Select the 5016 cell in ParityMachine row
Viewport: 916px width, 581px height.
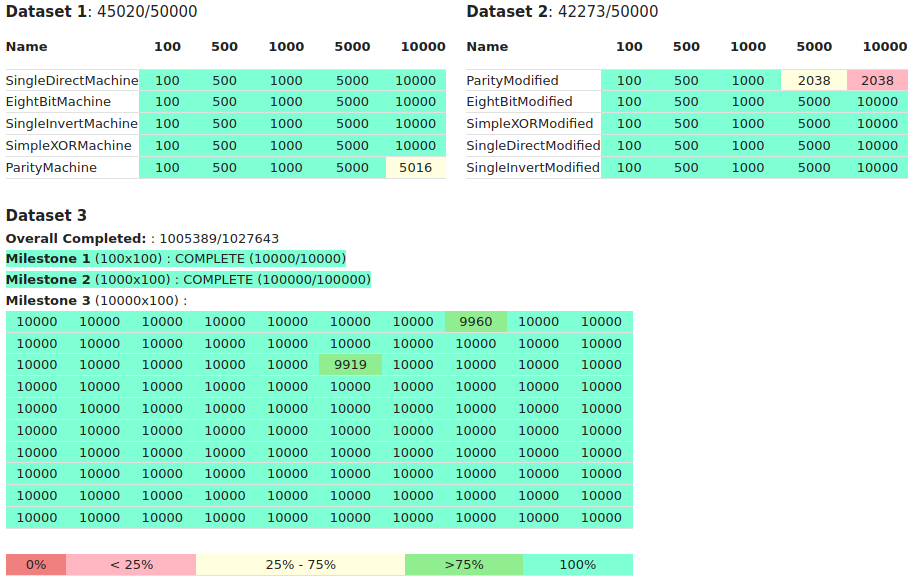[x=415, y=168]
